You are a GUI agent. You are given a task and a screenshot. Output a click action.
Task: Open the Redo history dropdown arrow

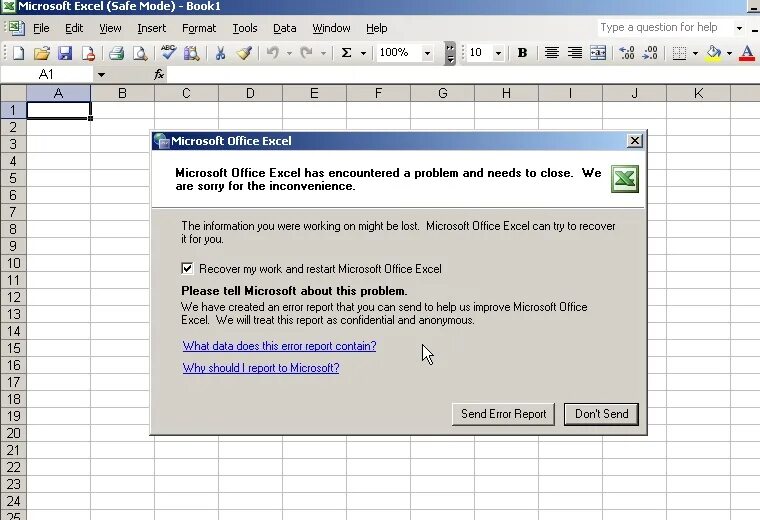pos(323,53)
